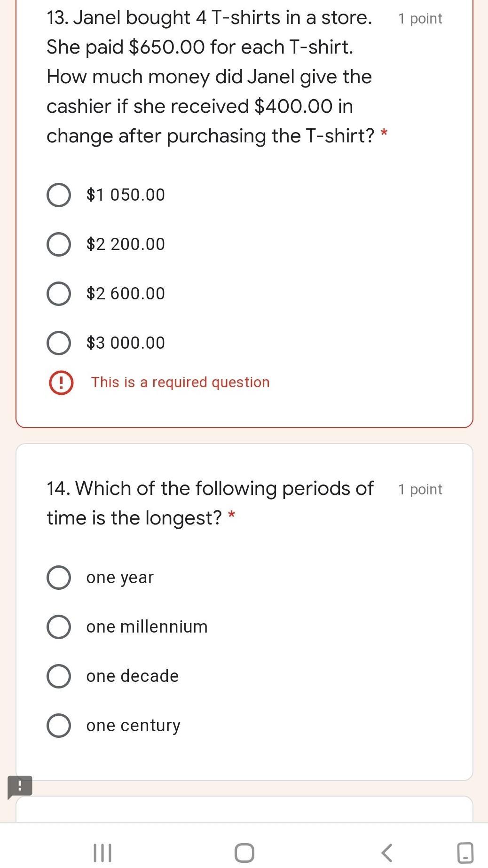Open recent apps with navigation bar icon
This screenshot has height=868, width=488.
click(102, 852)
